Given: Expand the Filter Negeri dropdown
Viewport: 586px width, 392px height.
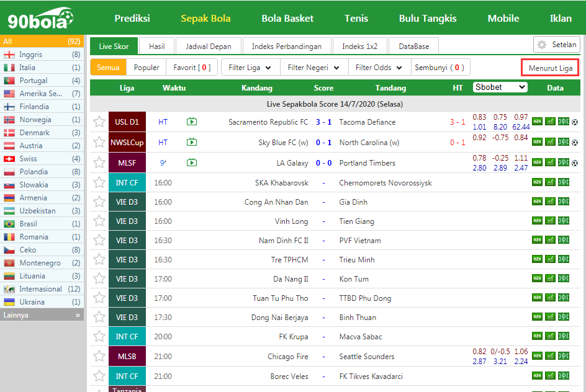Looking at the screenshot, I should click(x=313, y=68).
